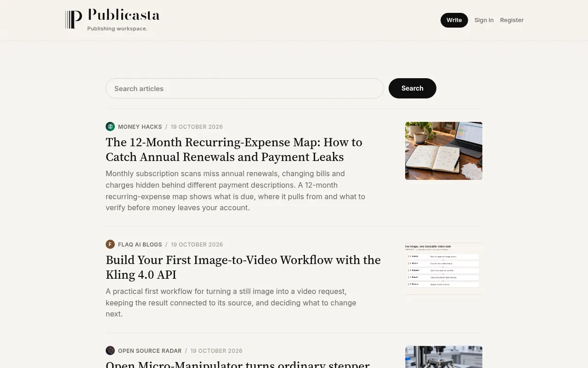
Task: Open the Publicasta site title
Action: (124, 15)
